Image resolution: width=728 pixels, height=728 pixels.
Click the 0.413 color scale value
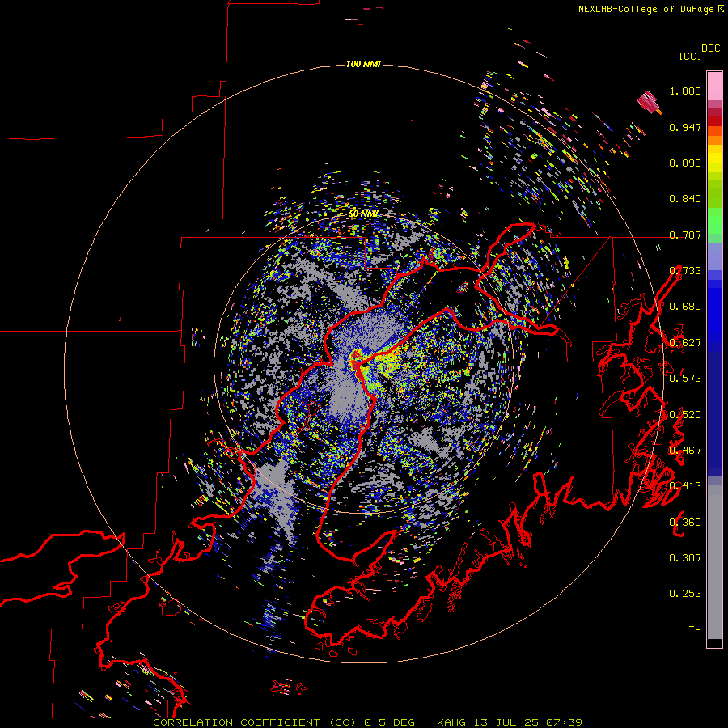(x=685, y=486)
